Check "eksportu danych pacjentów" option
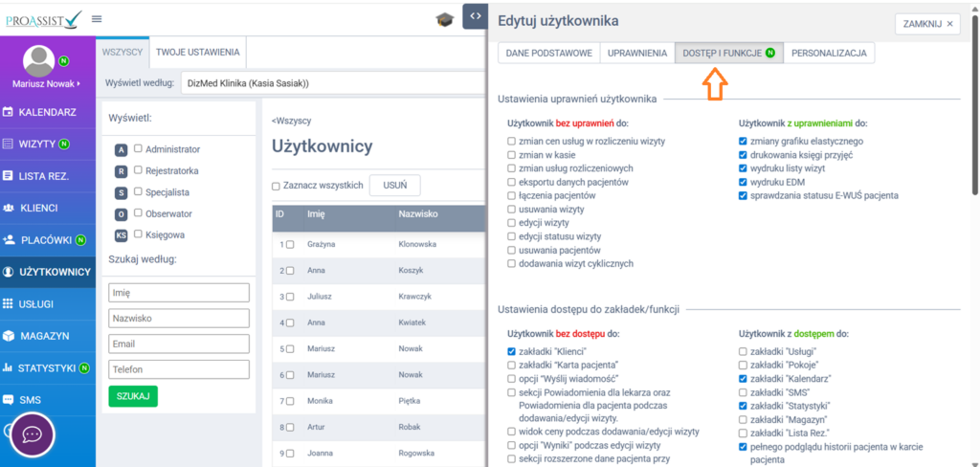 [512, 182]
